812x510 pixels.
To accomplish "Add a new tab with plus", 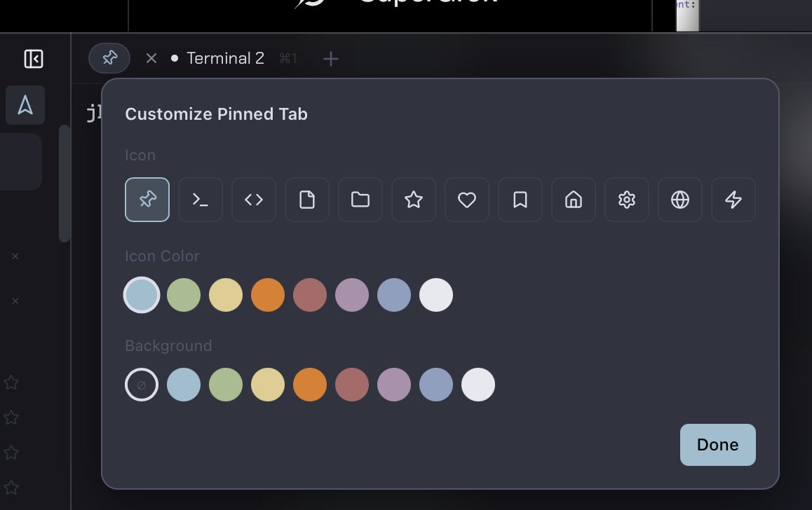I will pyautogui.click(x=331, y=59).
